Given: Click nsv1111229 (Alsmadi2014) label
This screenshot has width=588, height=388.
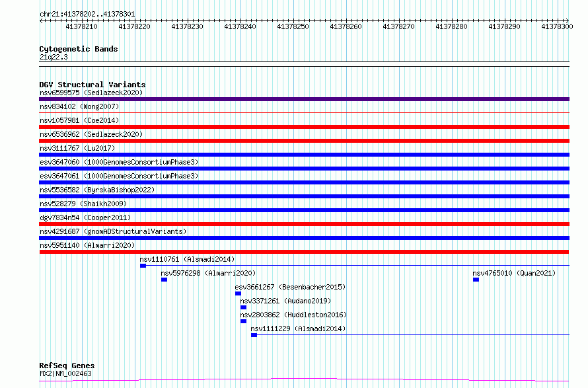Looking at the screenshot, I should tap(298, 329).
